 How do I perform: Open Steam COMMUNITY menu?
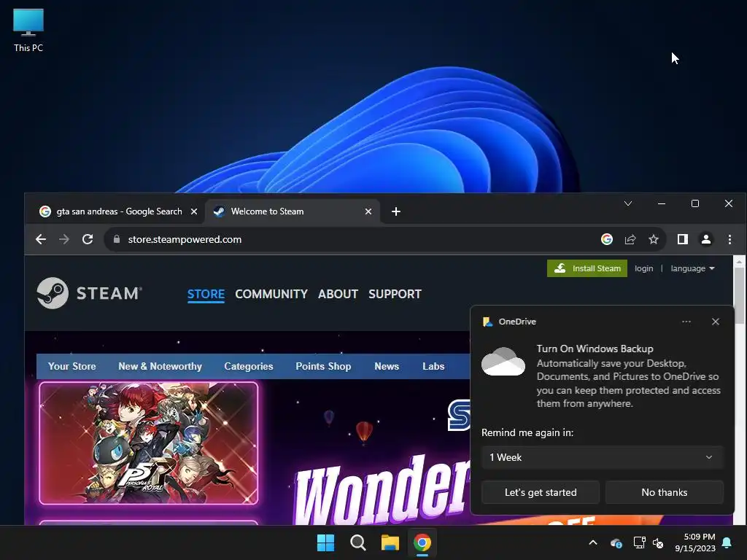click(x=271, y=294)
